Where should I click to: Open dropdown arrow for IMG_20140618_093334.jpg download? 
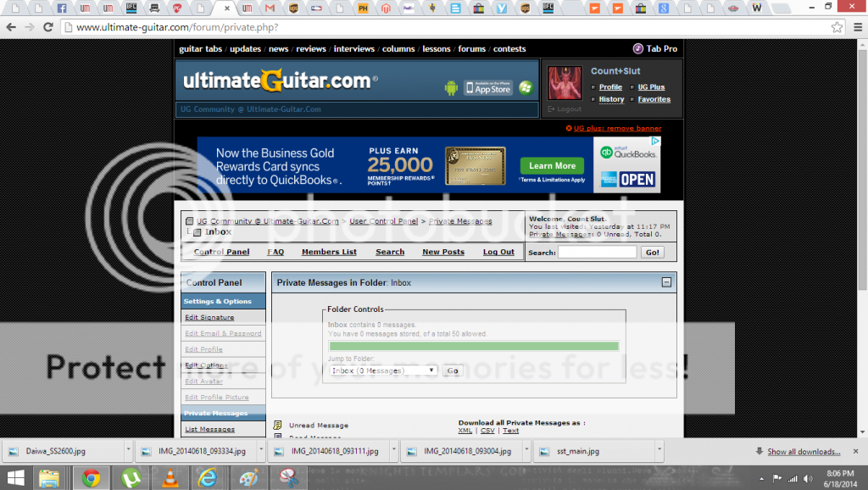[x=261, y=451]
